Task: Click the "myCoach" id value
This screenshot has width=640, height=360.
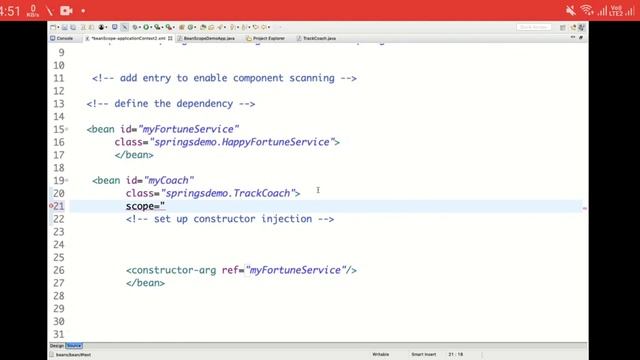Action: coord(169,180)
